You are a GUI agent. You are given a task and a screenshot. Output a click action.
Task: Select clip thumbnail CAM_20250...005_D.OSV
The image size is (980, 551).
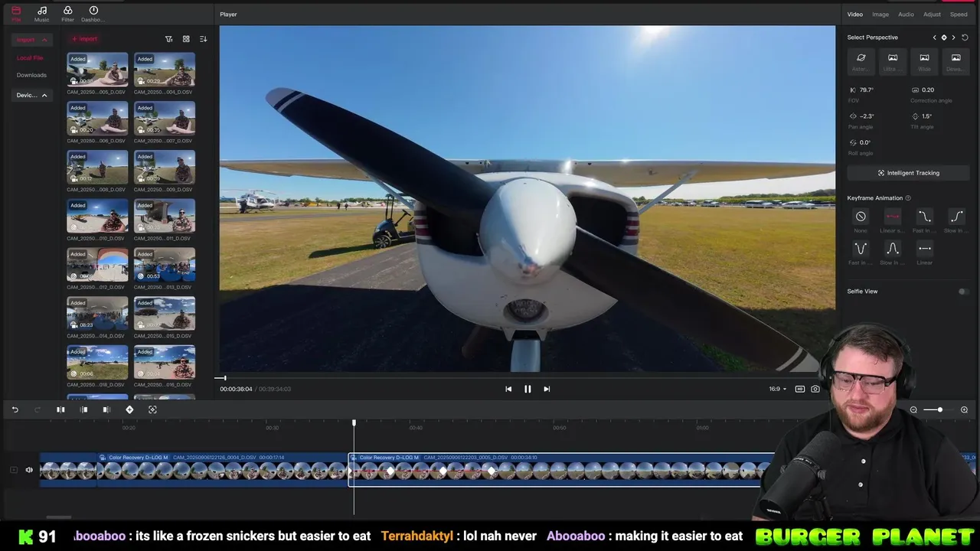(x=97, y=70)
